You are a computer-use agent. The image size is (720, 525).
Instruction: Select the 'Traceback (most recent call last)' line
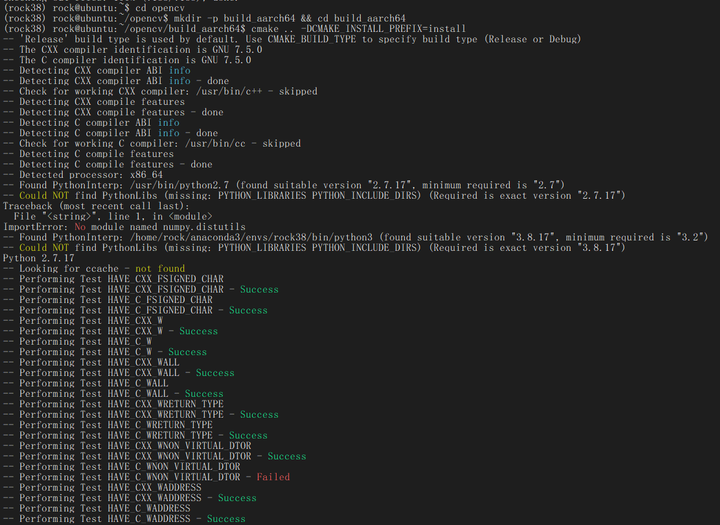coord(96,206)
